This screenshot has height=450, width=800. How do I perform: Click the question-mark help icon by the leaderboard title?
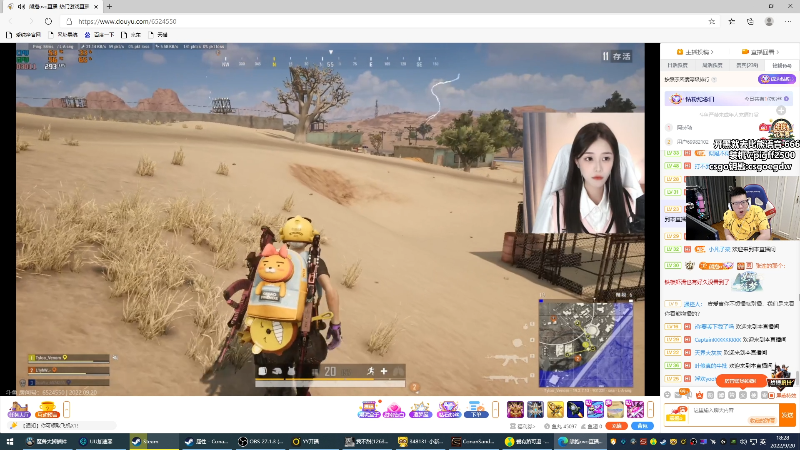tap(714, 80)
